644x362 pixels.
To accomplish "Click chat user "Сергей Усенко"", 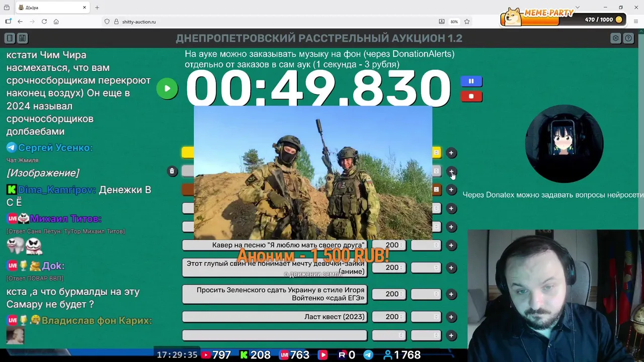I will point(55,148).
